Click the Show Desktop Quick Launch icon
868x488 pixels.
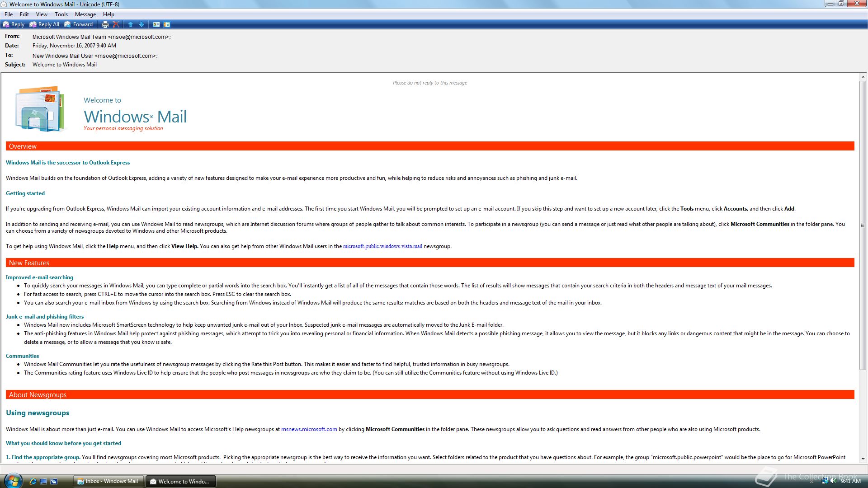(x=43, y=481)
